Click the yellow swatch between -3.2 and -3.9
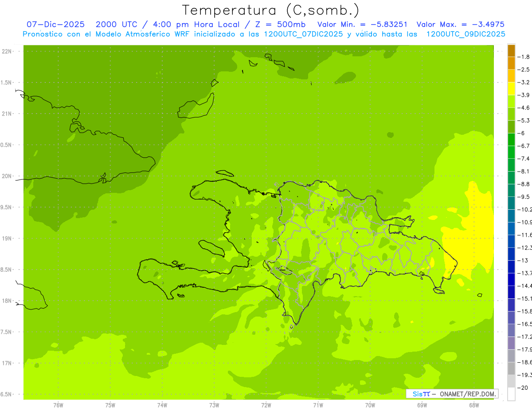Viewport: 532px width, 411px height. pyautogui.click(x=511, y=89)
